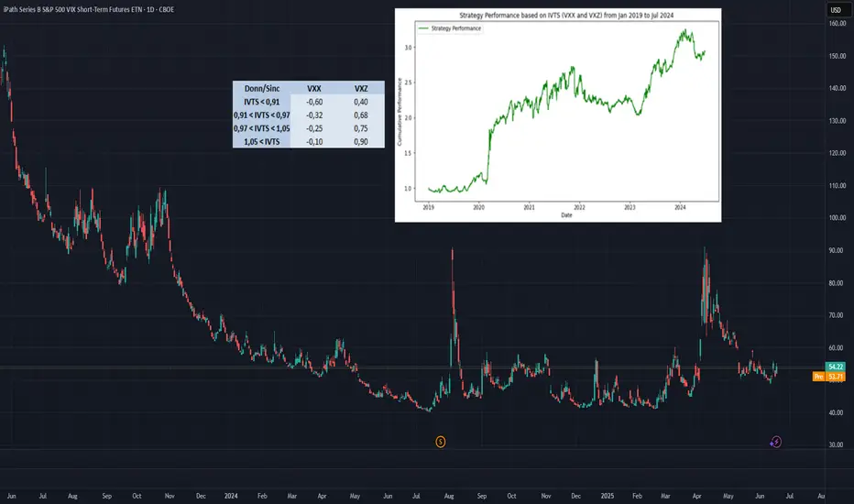The height and width of the screenshot is (504, 854).
Task: Click the purple lightning event icon
Action: [776, 442]
